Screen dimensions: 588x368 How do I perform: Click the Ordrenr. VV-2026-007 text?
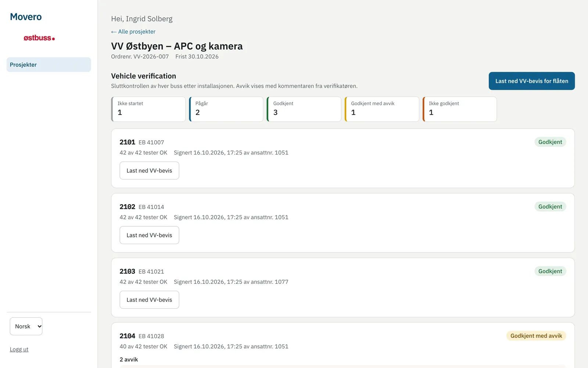140,57
